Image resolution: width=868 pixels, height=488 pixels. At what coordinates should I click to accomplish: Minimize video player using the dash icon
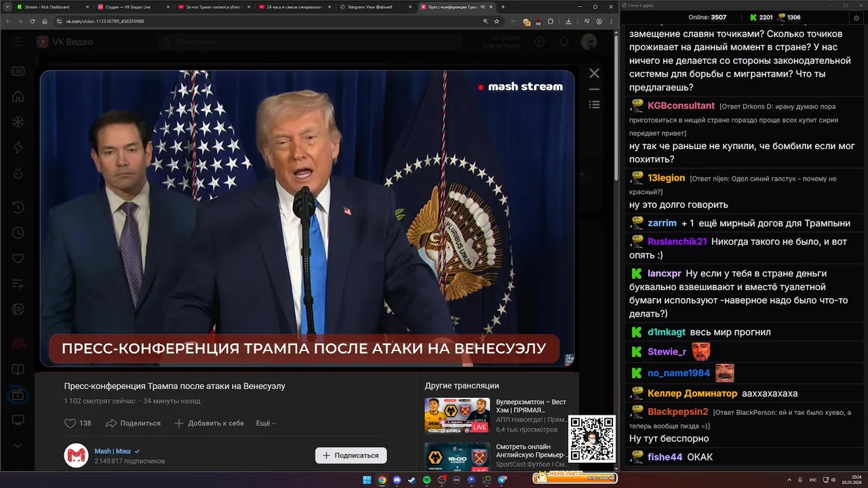[594, 89]
